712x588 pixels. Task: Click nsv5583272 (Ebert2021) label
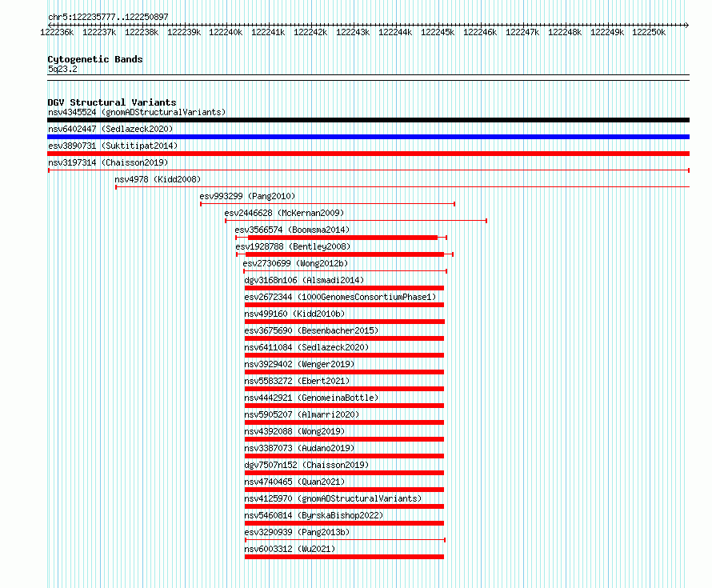(297, 381)
